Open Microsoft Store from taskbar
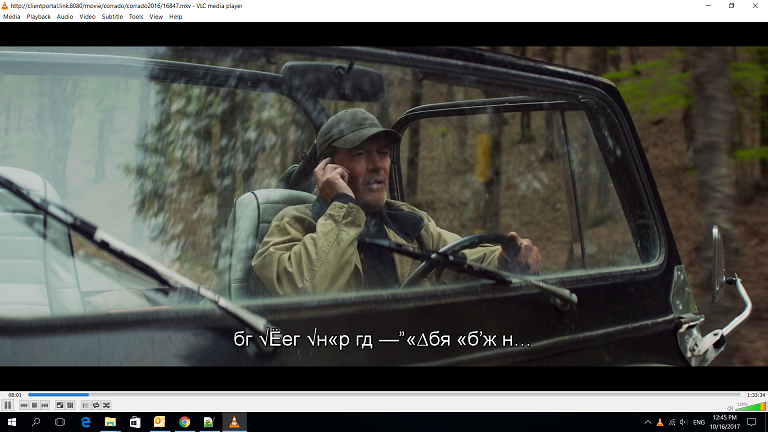 135,422
